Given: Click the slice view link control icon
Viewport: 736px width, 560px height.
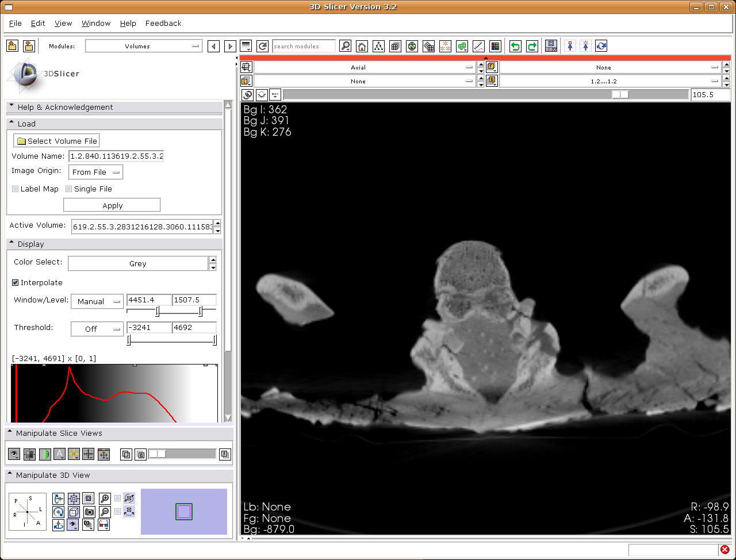Looking at the screenshot, I should tap(248, 95).
